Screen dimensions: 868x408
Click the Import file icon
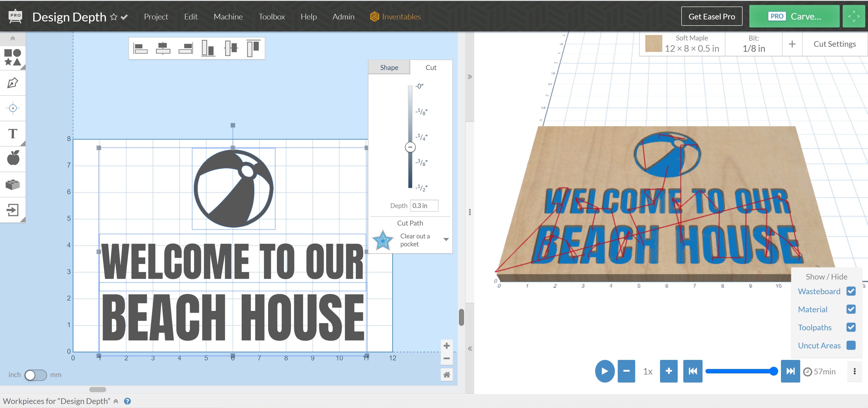click(12, 210)
